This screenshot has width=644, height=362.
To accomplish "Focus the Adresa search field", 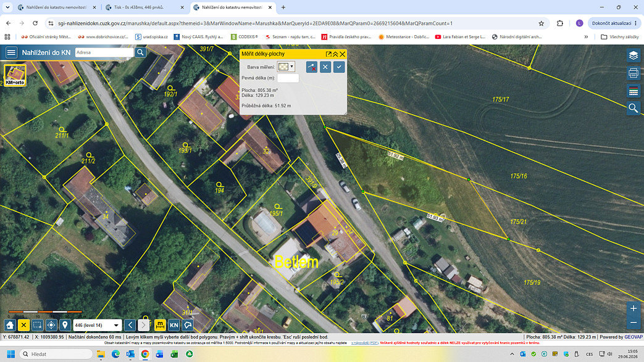I will coord(104,52).
